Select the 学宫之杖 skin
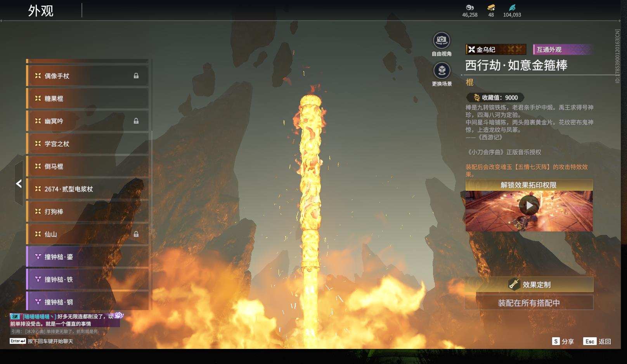 [87, 144]
